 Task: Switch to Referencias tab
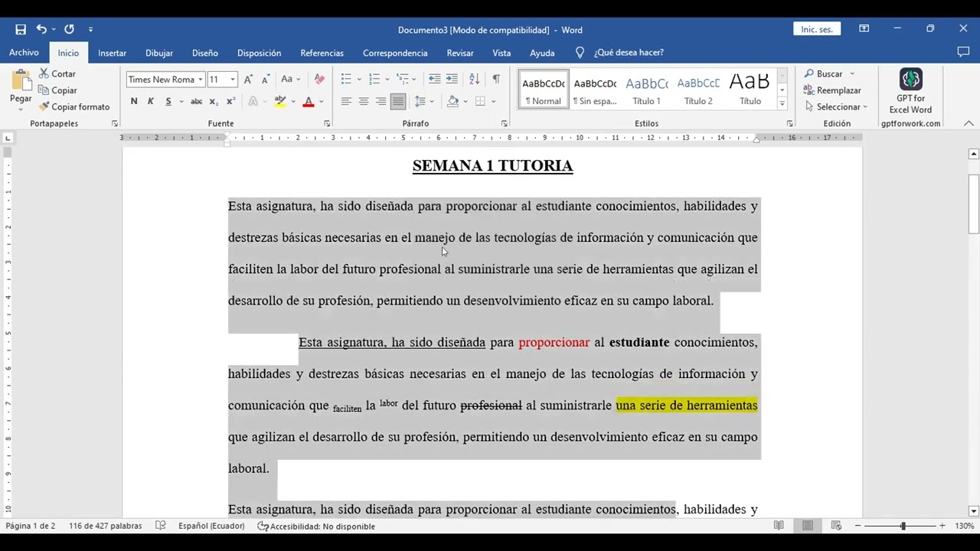(x=322, y=53)
